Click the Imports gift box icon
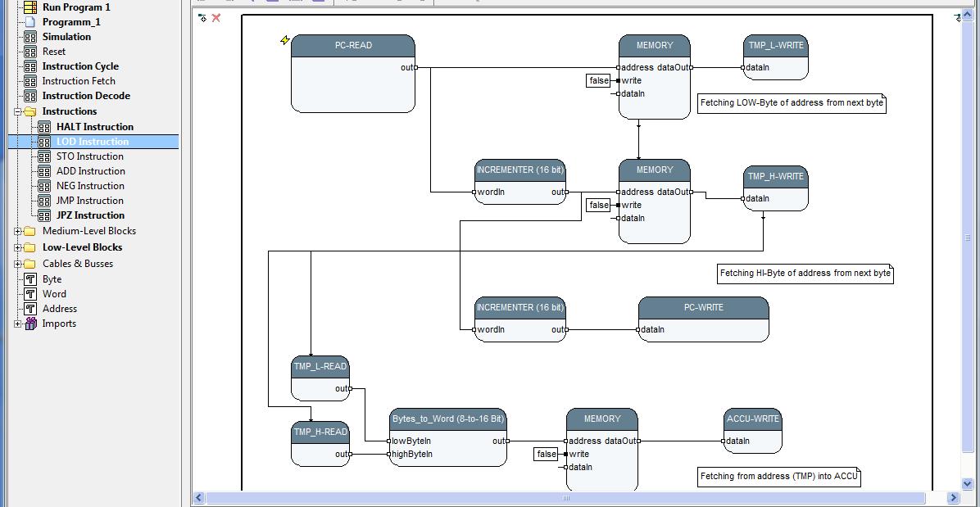 click(x=30, y=324)
